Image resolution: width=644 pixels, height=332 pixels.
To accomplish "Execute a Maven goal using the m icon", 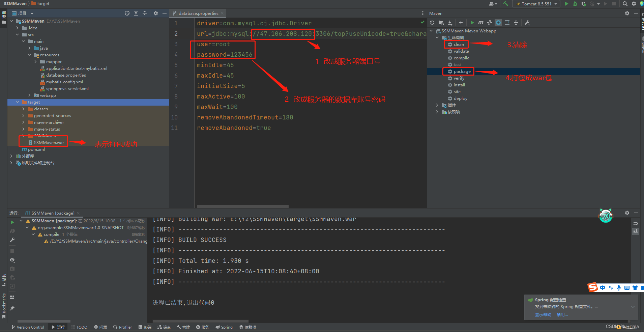I will coord(480,23).
